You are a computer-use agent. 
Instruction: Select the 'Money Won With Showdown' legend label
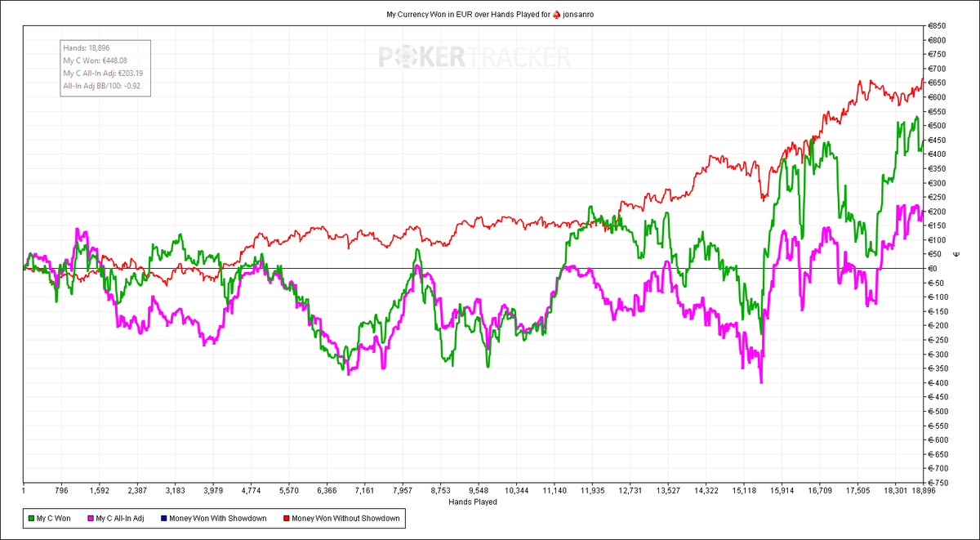pyautogui.click(x=219, y=518)
